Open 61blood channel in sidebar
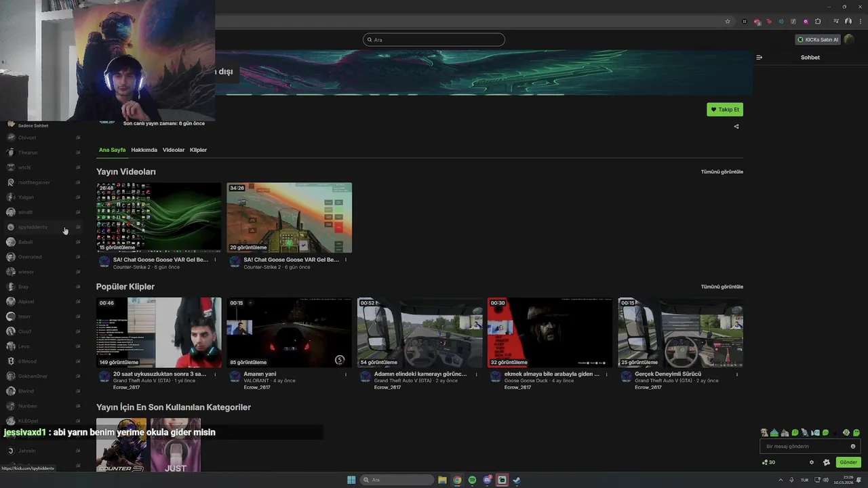Viewport: 868px width, 488px height. pyautogui.click(x=43, y=361)
